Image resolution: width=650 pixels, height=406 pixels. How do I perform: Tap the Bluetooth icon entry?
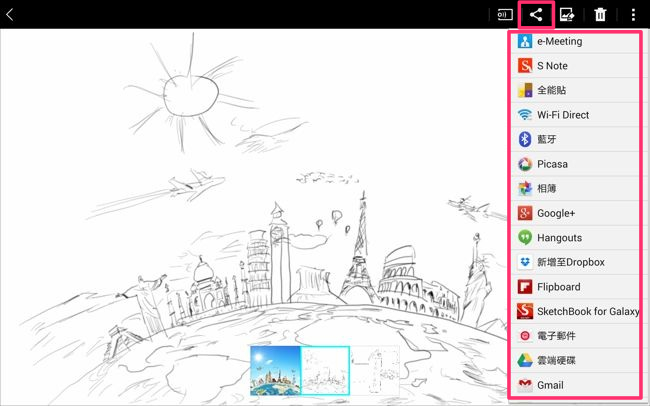point(525,139)
